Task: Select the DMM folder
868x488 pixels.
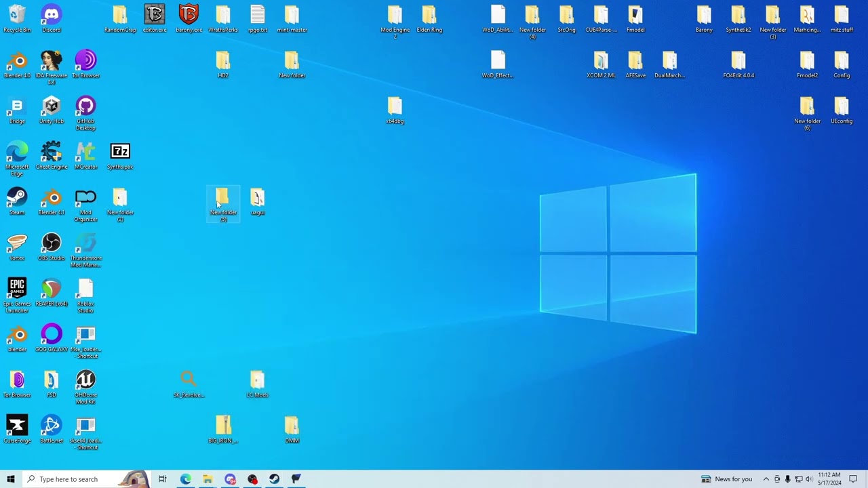Action: click(x=292, y=430)
